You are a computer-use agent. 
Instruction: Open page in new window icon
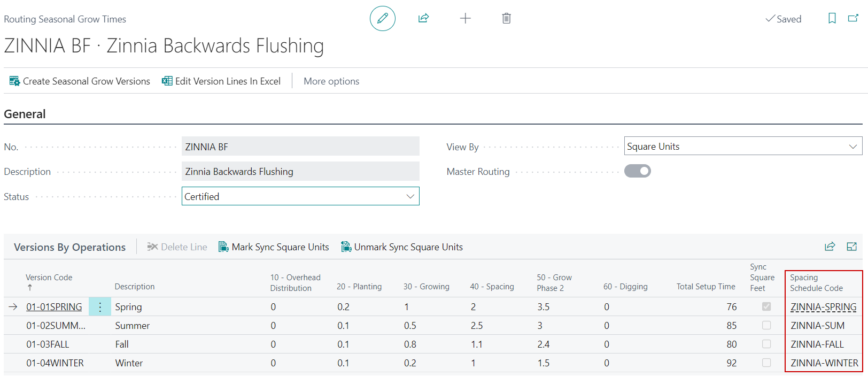(853, 19)
